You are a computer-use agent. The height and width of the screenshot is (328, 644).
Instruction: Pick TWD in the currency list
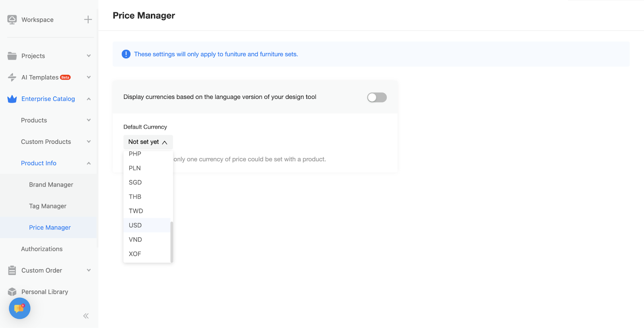136,211
